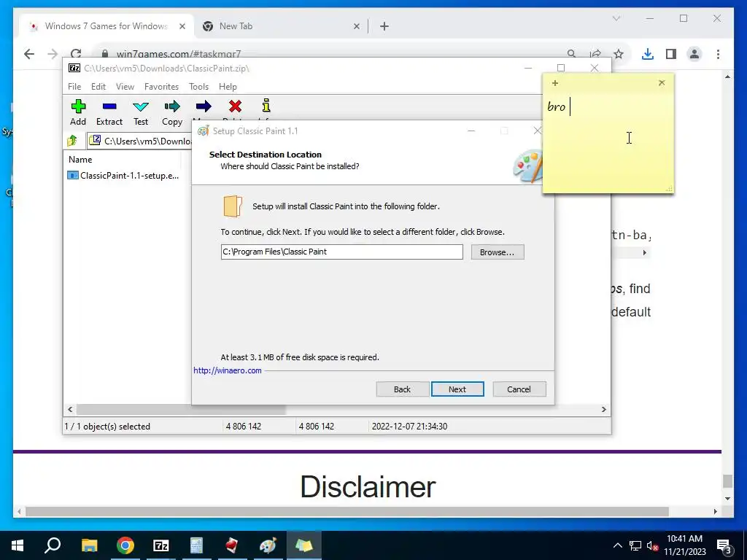Viewport: 747px width, 560px height.
Task: Click 7-Zip horizontal scrollbar right arrow
Action: 603,409
